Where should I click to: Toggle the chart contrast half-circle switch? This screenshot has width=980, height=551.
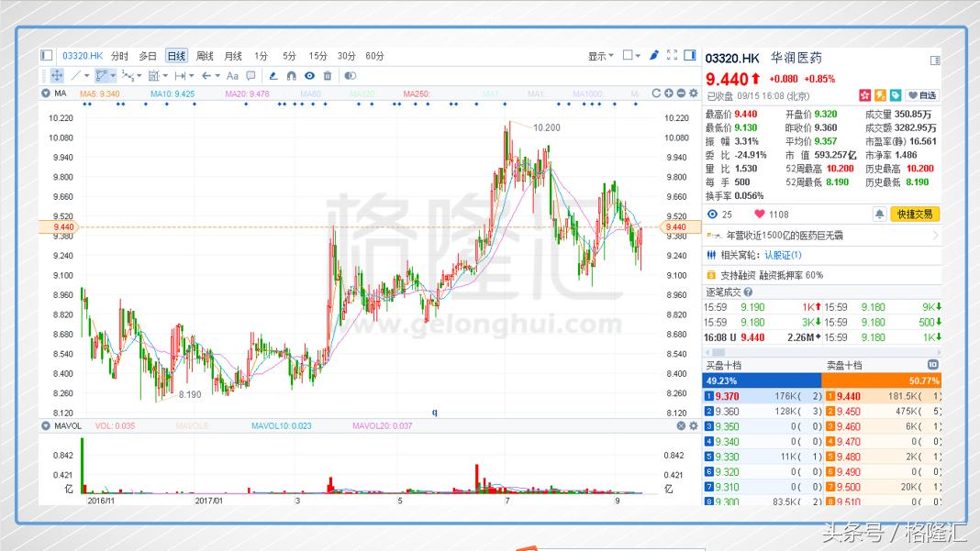(x=350, y=75)
